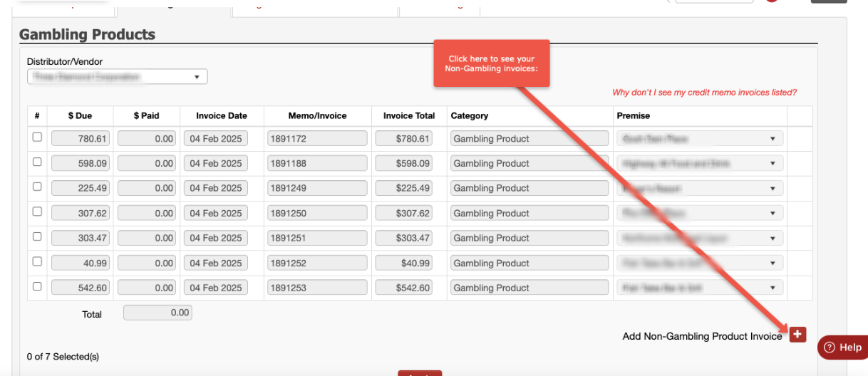Expand Premise dropdown for invoice 1891250
The image size is (868, 376).
point(700,214)
